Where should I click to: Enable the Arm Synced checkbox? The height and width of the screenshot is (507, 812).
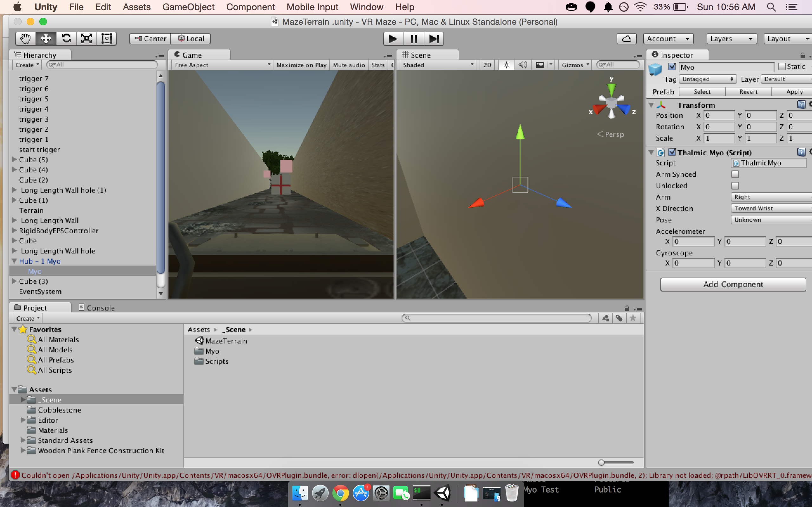pos(735,174)
